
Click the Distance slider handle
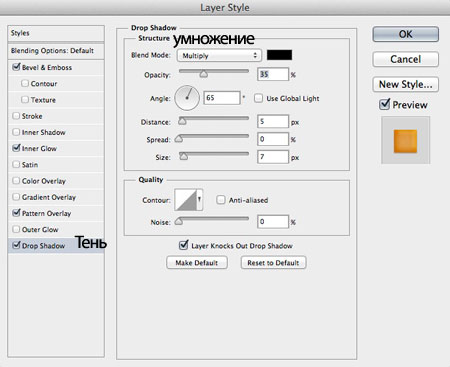click(x=182, y=121)
